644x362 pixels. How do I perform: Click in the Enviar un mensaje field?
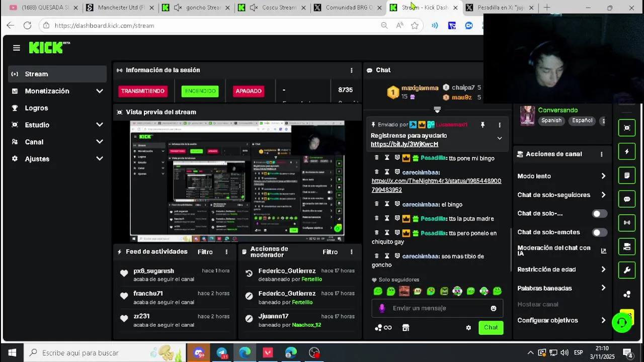pyautogui.click(x=438, y=308)
